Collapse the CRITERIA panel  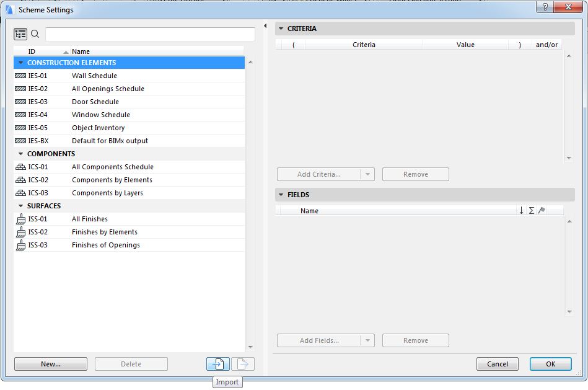tap(281, 29)
